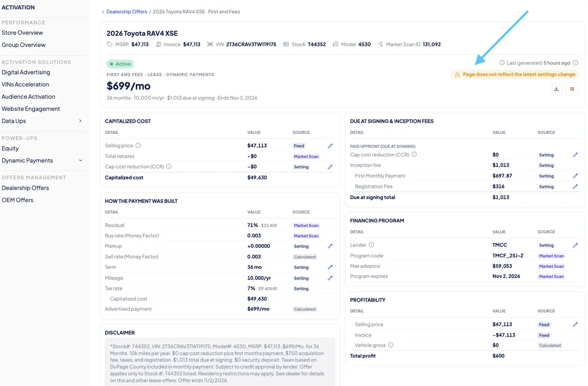Open Website Engagement page
588x386 pixels.
click(x=31, y=109)
